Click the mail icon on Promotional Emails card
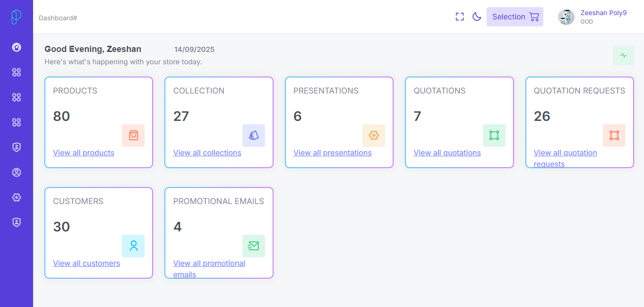This screenshot has width=644, height=307. pyautogui.click(x=254, y=246)
